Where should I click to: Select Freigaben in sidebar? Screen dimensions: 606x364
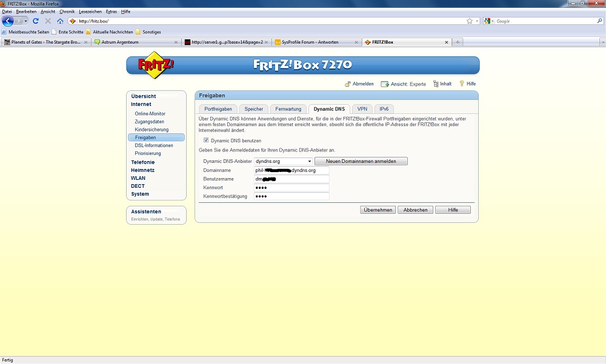[x=156, y=137]
